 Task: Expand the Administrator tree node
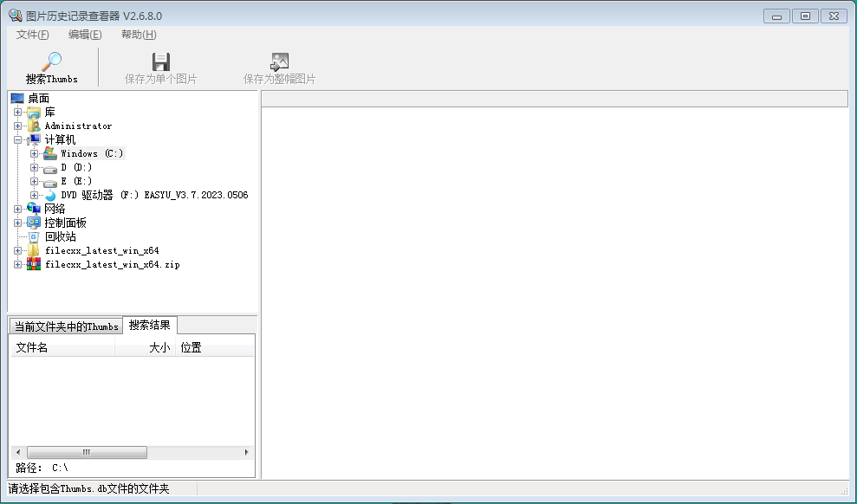point(18,126)
